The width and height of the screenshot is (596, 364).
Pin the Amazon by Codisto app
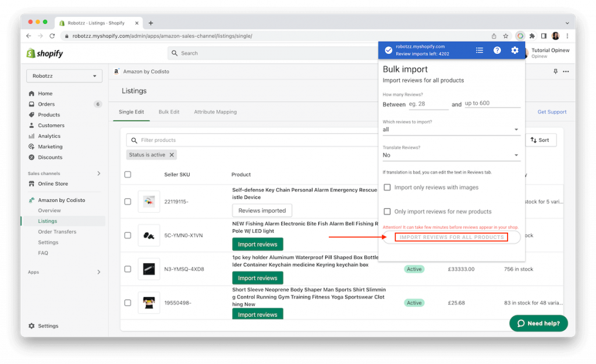click(x=555, y=72)
